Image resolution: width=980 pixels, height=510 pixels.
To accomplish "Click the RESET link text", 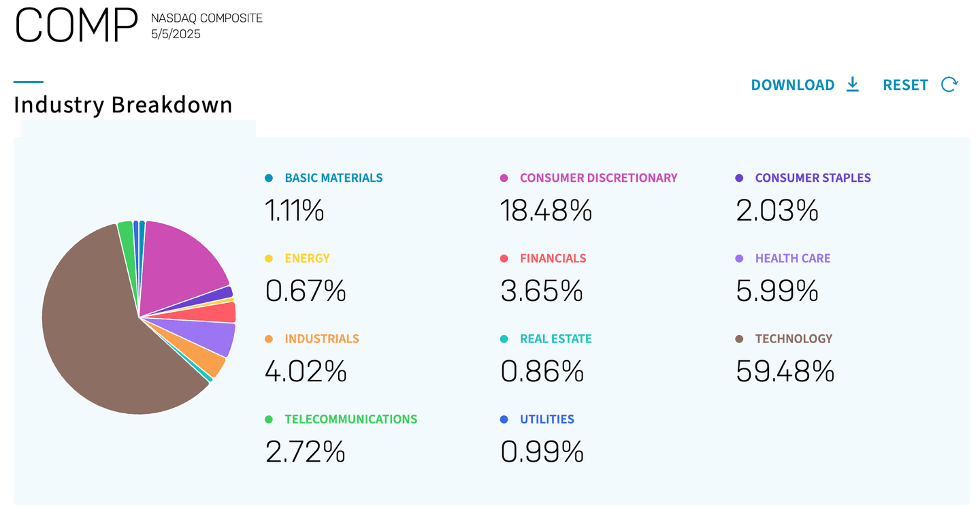I will click(905, 85).
